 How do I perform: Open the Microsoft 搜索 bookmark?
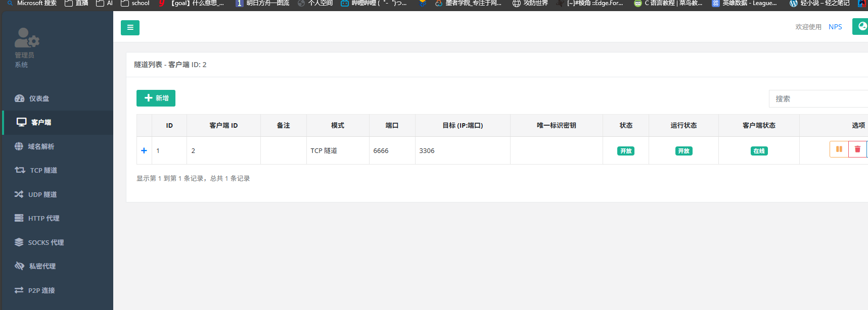click(x=31, y=4)
